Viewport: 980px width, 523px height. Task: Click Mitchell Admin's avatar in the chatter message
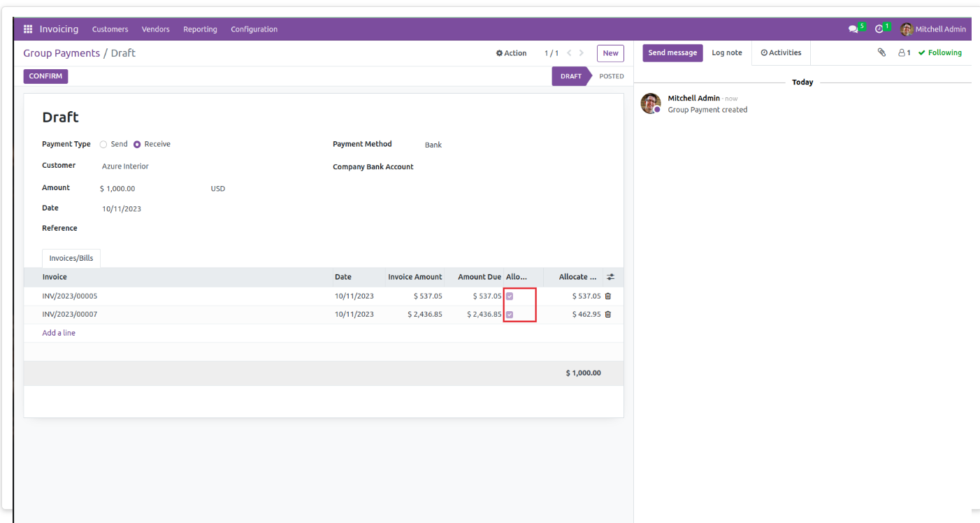(x=651, y=103)
